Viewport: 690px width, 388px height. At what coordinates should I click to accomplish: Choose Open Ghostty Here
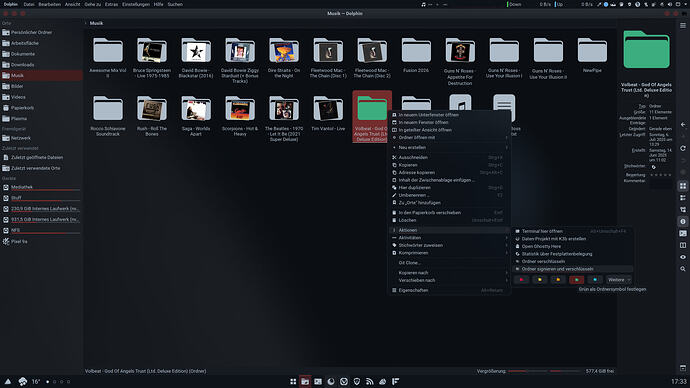pos(572,246)
